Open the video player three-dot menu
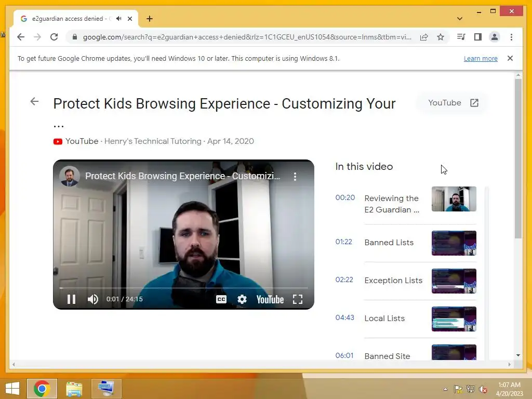 click(295, 176)
